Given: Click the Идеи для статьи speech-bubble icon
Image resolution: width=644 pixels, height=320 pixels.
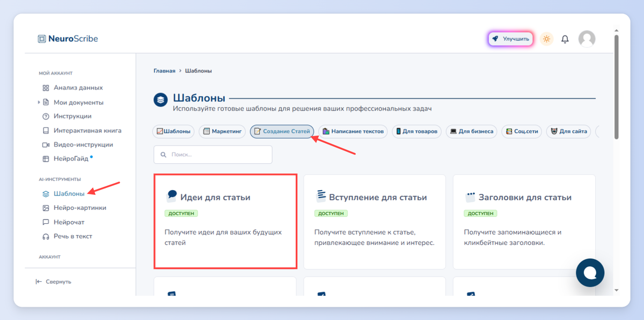Looking at the screenshot, I should tap(171, 196).
